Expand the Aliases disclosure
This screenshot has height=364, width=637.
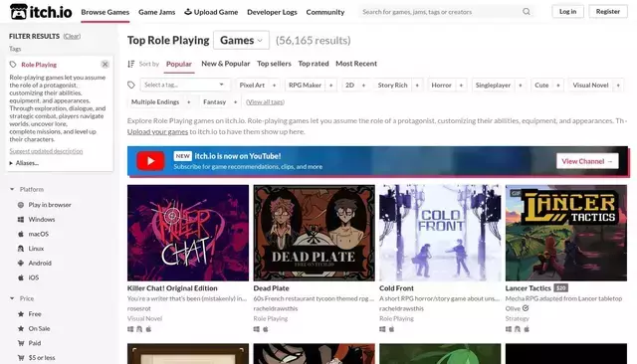24,163
